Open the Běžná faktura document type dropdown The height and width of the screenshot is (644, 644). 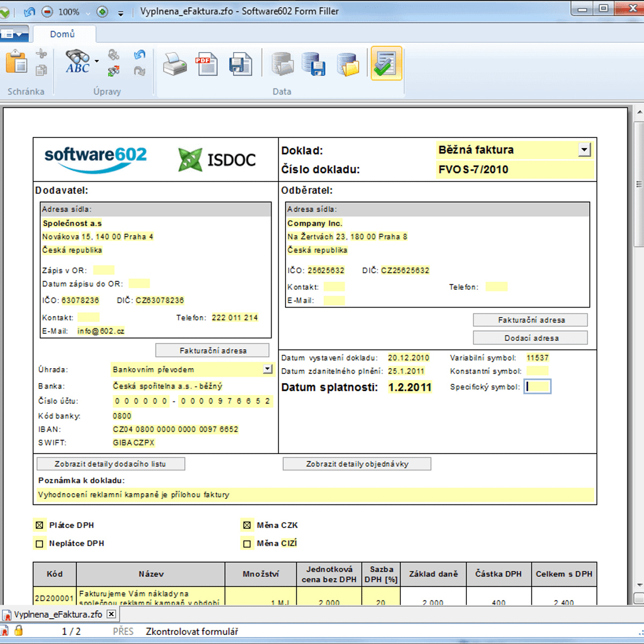584,150
